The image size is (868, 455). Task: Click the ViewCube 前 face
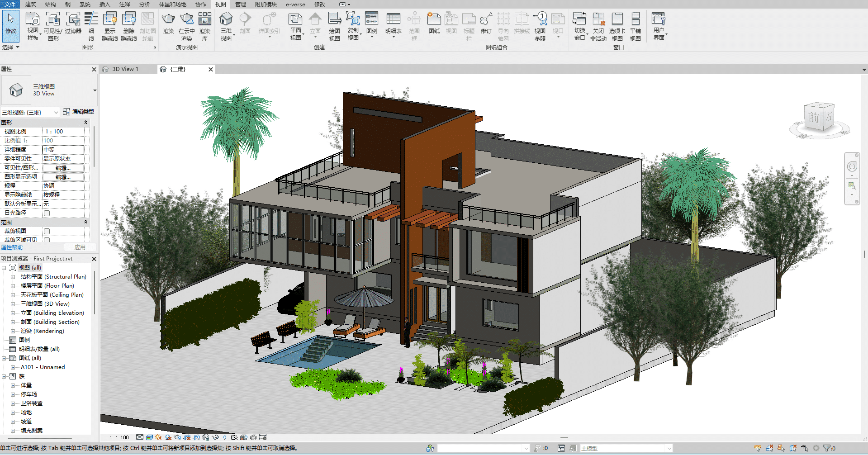point(814,118)
